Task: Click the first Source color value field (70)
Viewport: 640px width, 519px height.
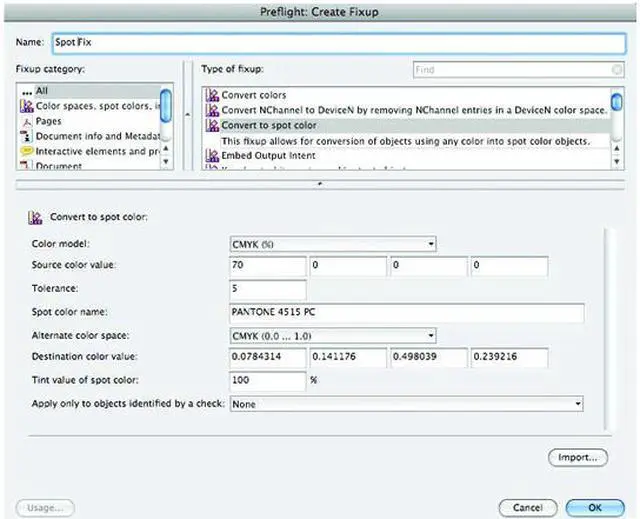Action: click(x=268, y=266)
